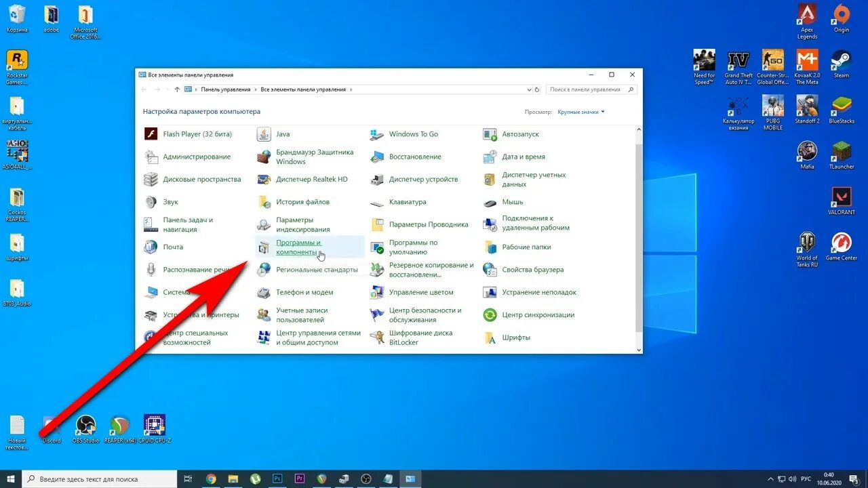Screen dimensions: 868x488
Task: Open Дисковые пространства icon
Action: [x=151, y=180]
